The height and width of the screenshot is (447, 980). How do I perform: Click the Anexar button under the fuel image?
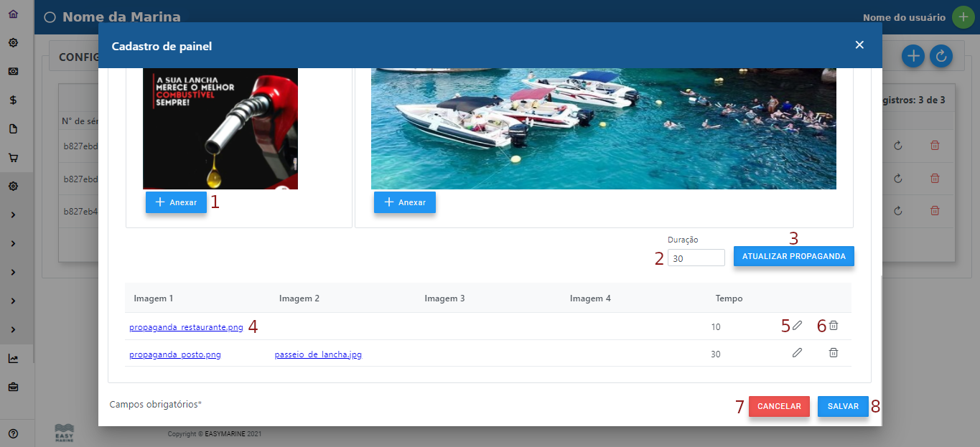(176, 202)
